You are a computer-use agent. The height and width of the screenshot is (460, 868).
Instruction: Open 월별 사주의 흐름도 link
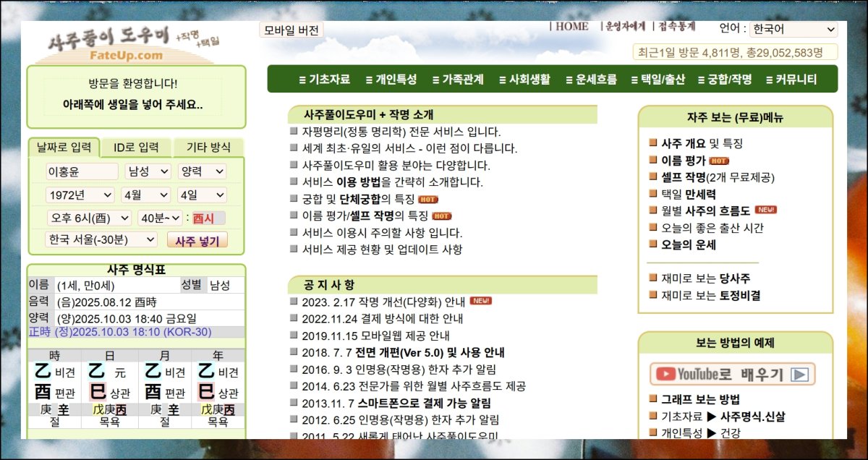[706, 210]
